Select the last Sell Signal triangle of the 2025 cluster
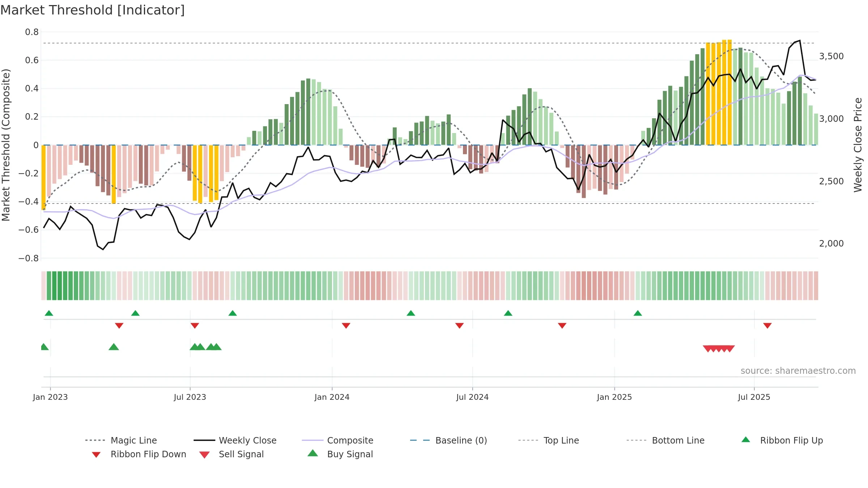 (730, 349)
